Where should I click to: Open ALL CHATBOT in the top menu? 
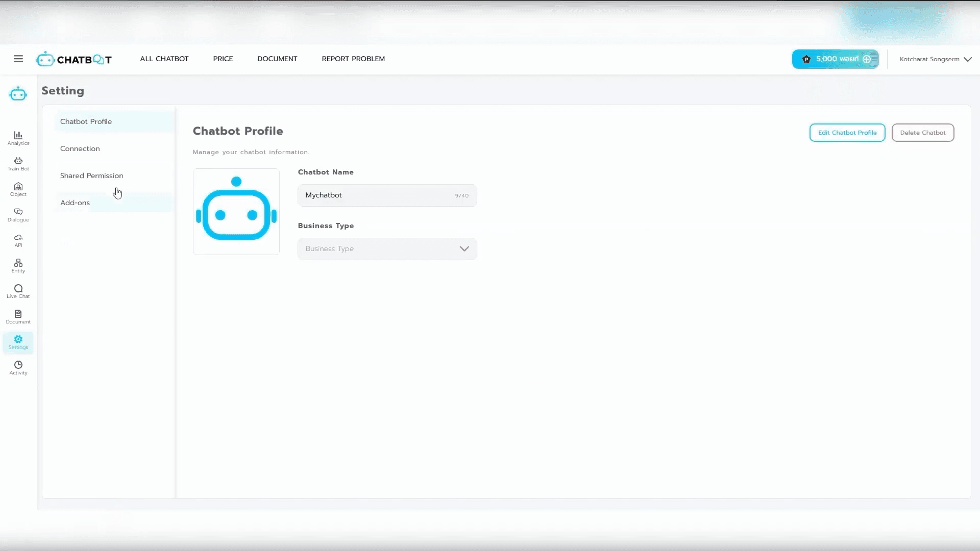(164, 59)
